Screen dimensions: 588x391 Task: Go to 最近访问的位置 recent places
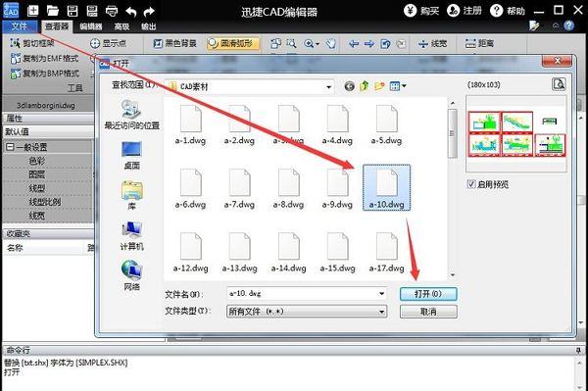[132, 115]
